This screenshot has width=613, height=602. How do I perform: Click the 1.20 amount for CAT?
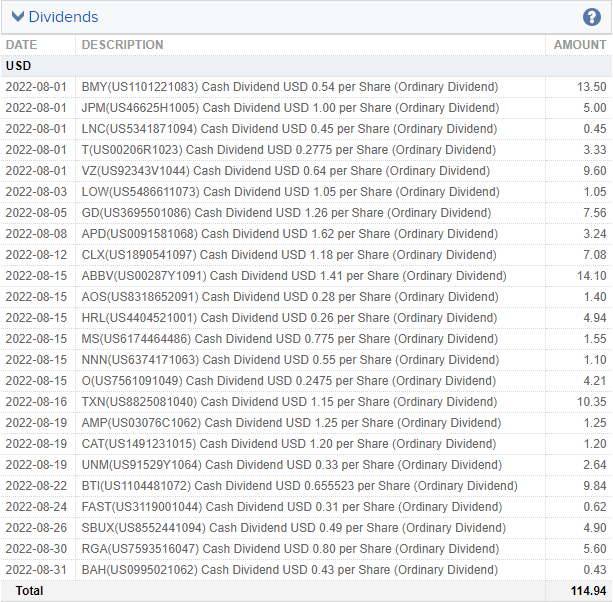(x=595, y=444)
